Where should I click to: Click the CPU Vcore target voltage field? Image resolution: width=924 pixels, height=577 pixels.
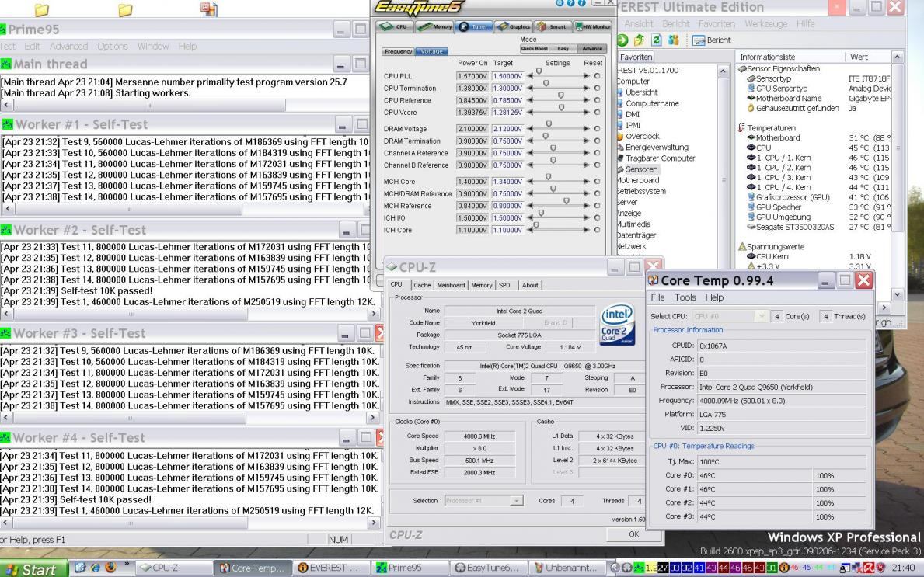pyautogui.click(x=507, y=113)
